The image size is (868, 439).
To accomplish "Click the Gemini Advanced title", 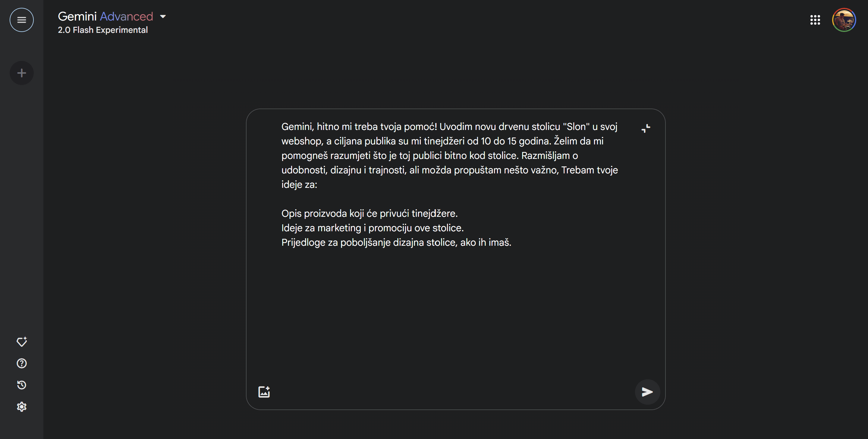I will coord(105,16).
